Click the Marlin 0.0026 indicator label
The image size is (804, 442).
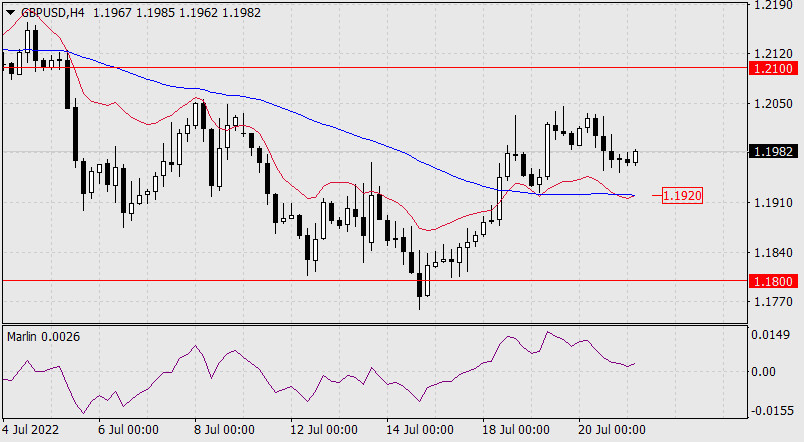(44, 337)
